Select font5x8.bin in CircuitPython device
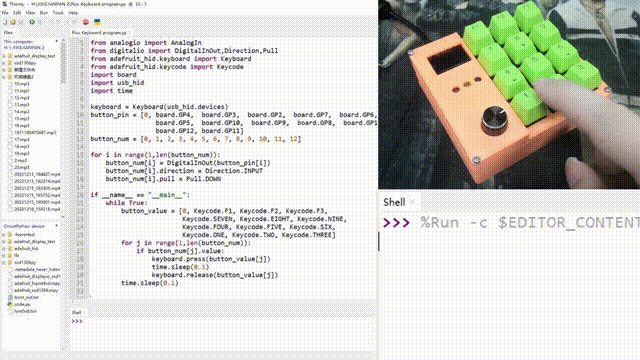This screenshot has height=360, width=640. coord(25,311)
